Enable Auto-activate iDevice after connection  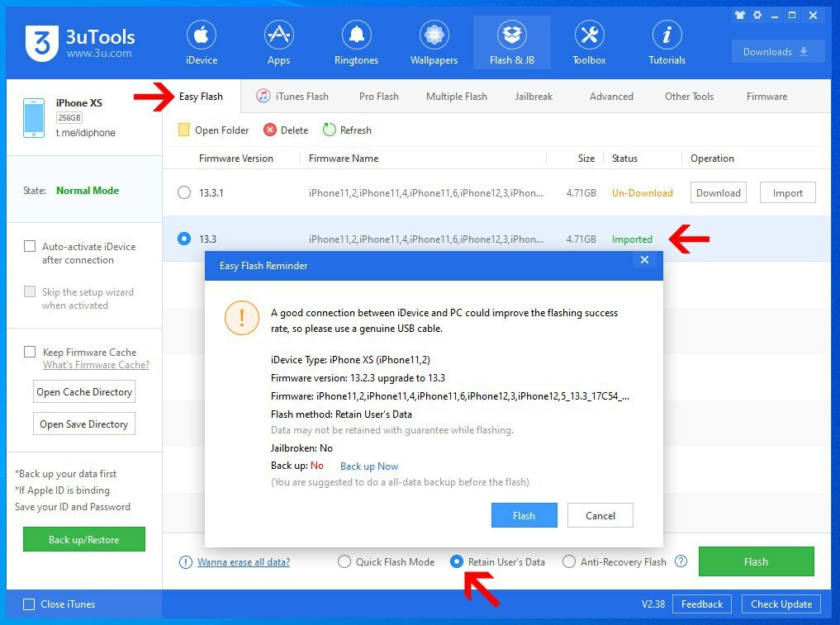[30, 246]
